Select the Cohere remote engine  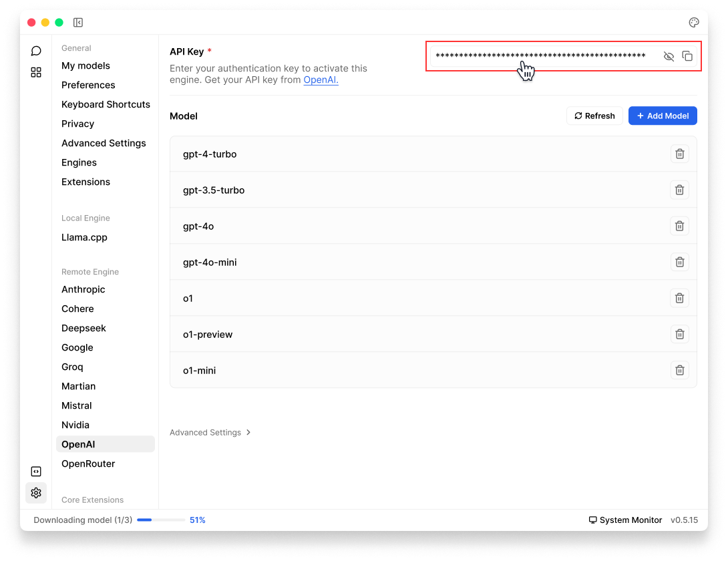pyautogui.click(x=77, y=309)
